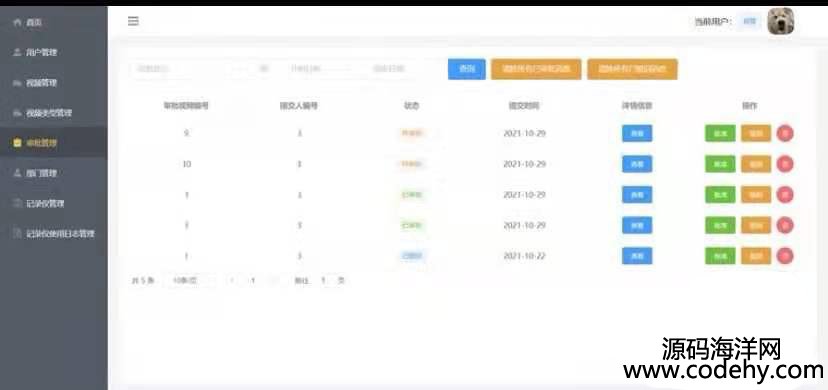This screenshot has height=390, width=828.
Task: Click blue 查看 view button in row 9
Action: pyautogui.click(x=637, y=134)
